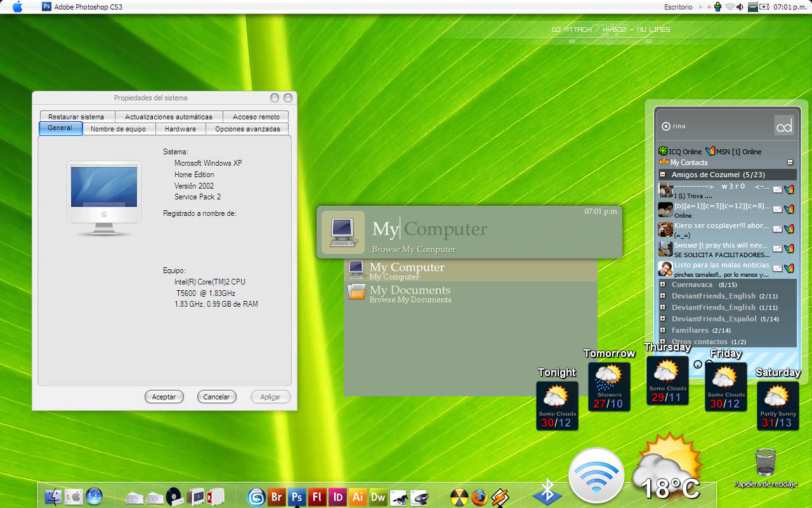The image size is (812, 508).
Task: Collapse the Amigos de Cozumel group
Action: point(662,174)
